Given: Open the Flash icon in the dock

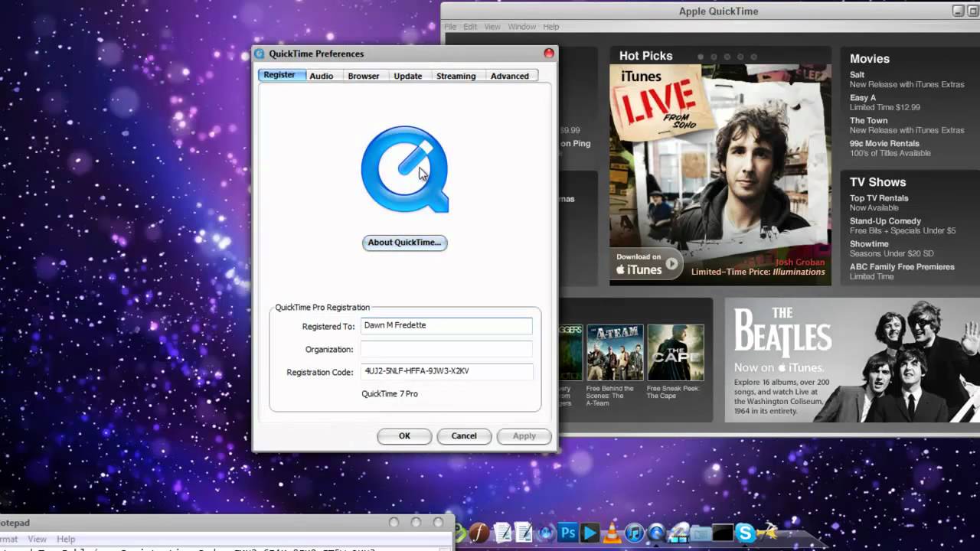Looking at the screenshot, I should tap(479, 533).
